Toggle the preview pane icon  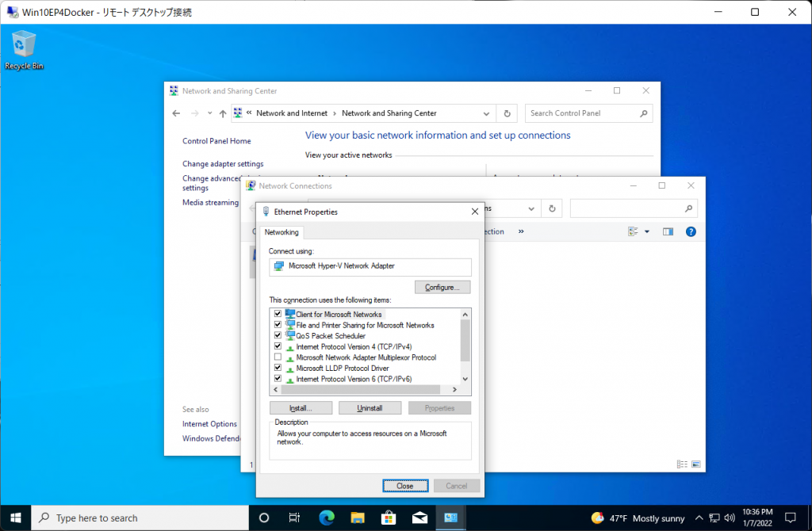668,231
